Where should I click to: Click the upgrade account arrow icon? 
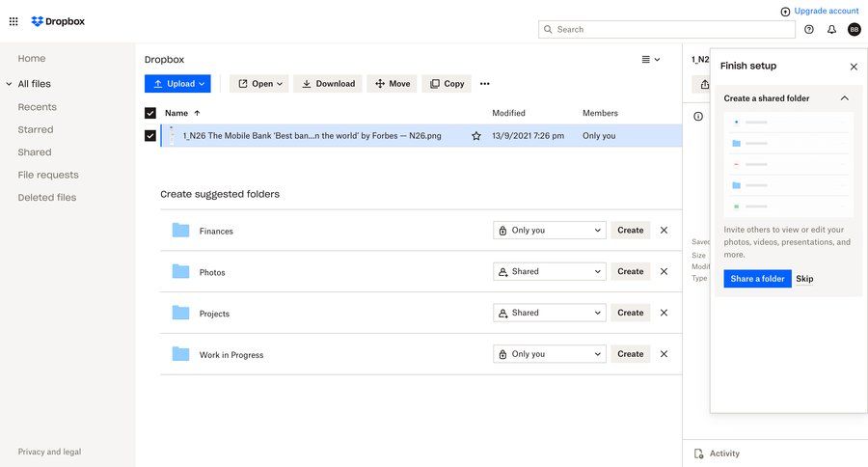[x=785, y=12]
